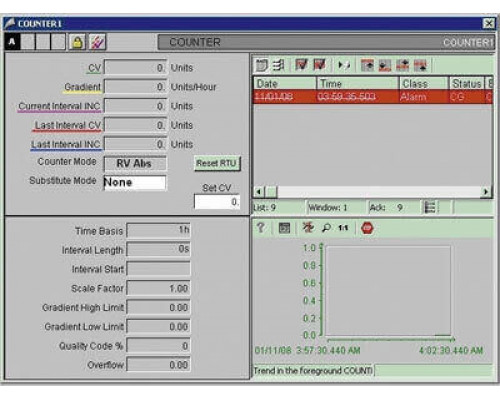Click the second red checkmark acknowledge icon
The height and width of the screenshot is (400, 500).
pyautogui.click(x=320, y=65)
